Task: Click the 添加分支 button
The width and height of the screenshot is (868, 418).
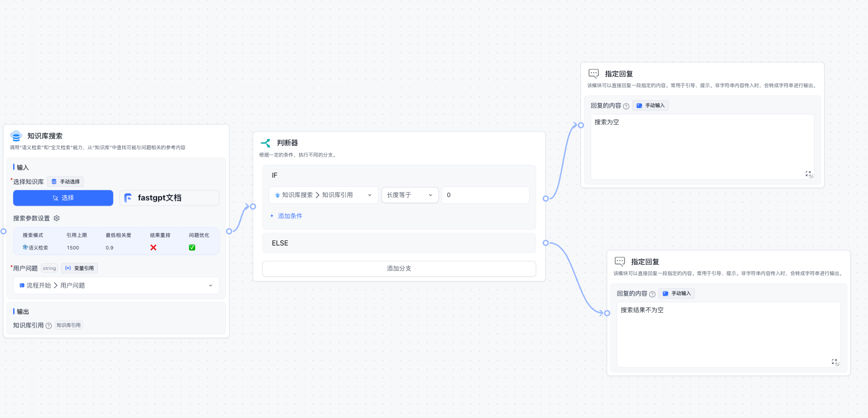Action: click(x=399, y=269)
